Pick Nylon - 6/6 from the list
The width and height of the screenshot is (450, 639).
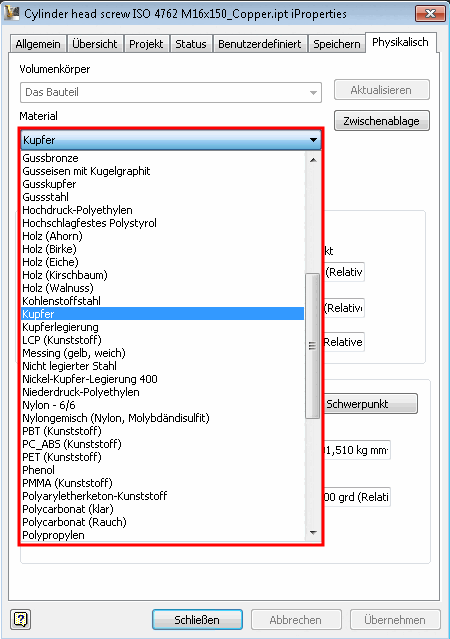pos(163,405)
